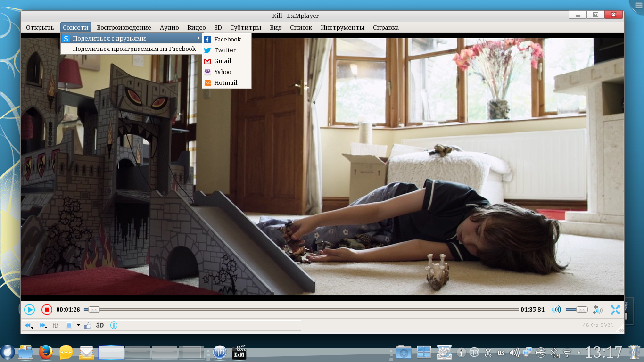This screenshot has width=644, height=362.
Task: Launch Firefox from the taskbar
Action: (x=46, y=352)
